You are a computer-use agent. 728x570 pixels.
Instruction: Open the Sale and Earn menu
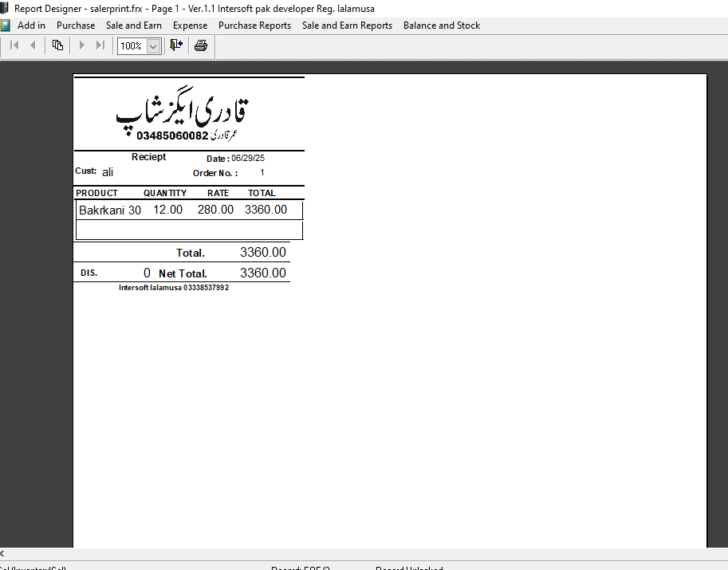pos(133,25)
